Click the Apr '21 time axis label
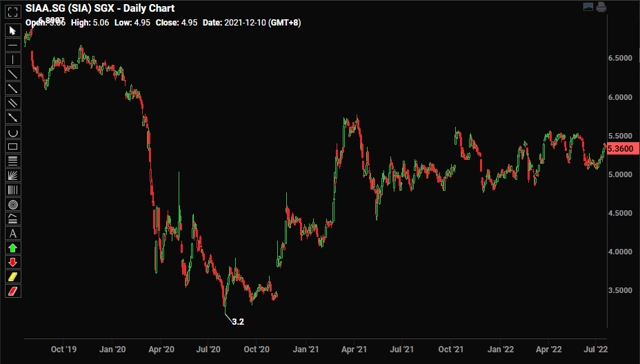Screen dimensions: 640x364 (354, 350)
